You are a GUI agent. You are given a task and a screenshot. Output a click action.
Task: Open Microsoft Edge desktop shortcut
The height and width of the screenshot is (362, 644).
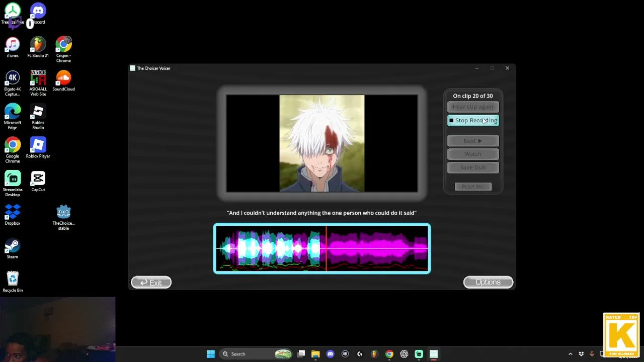tap(13, 117)
